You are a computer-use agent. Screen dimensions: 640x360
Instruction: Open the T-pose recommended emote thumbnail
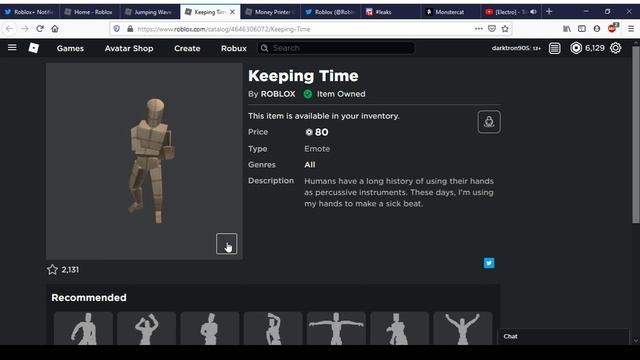coord(336,329)
